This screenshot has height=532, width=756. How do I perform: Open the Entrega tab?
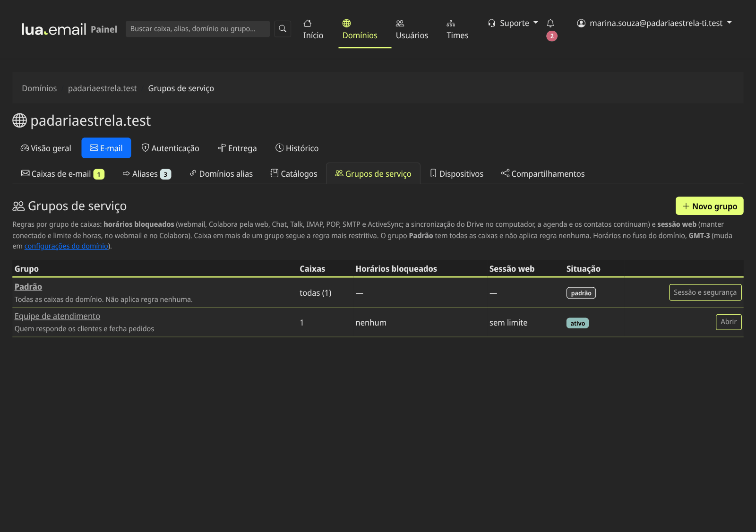pos(237,148)
